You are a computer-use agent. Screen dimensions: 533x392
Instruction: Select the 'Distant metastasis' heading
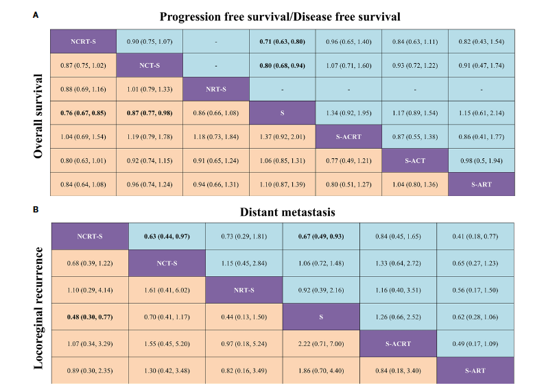point(281,212)
